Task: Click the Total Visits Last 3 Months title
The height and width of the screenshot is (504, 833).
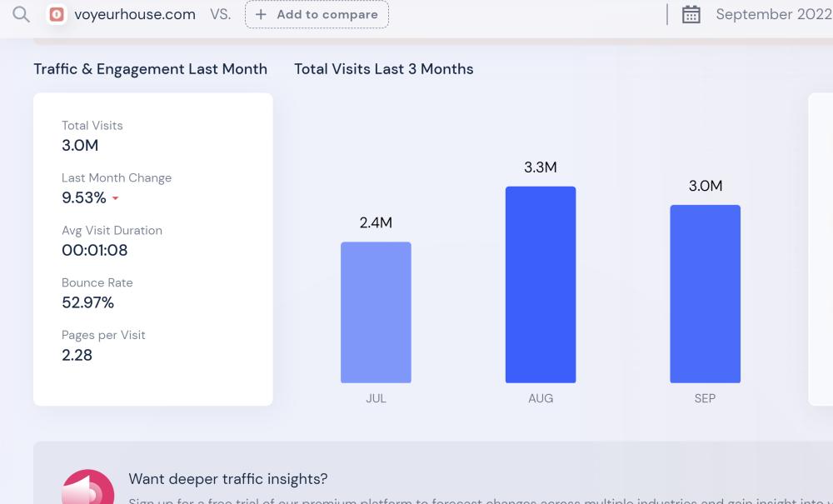Action: point(383,69)
